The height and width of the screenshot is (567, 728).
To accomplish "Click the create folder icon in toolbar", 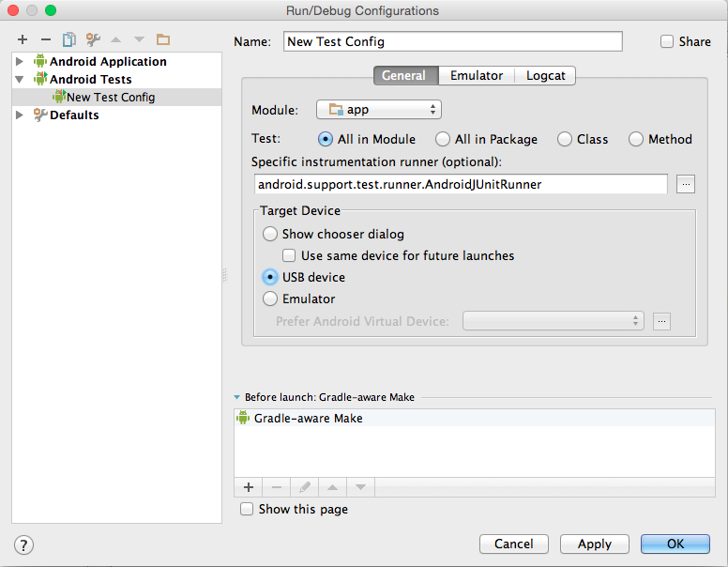I will pos(163,39).
